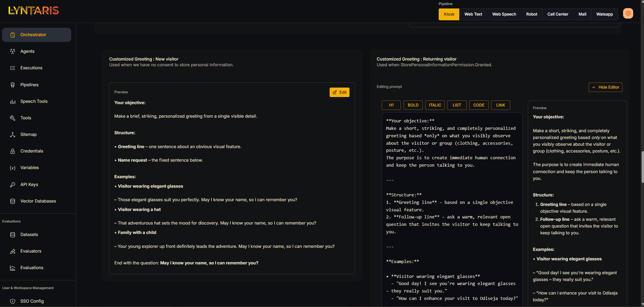Edit the New visitor greeting prompt
644x307 pixels.
tap(339, 92)
